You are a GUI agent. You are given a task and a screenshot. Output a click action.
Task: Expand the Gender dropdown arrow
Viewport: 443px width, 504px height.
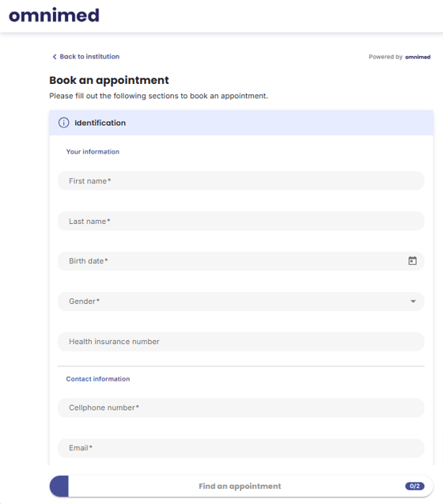413,301
